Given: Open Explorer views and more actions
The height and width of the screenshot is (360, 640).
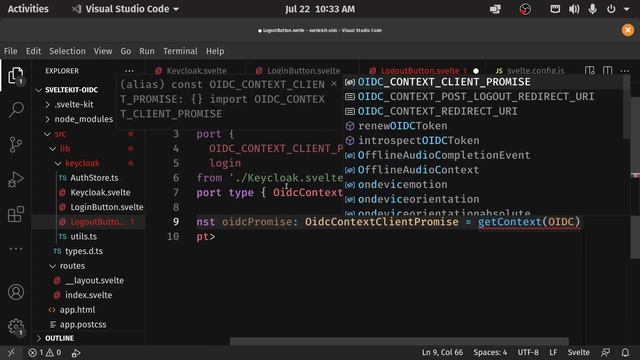Looking at the screenshot, I should pos(129,71).
